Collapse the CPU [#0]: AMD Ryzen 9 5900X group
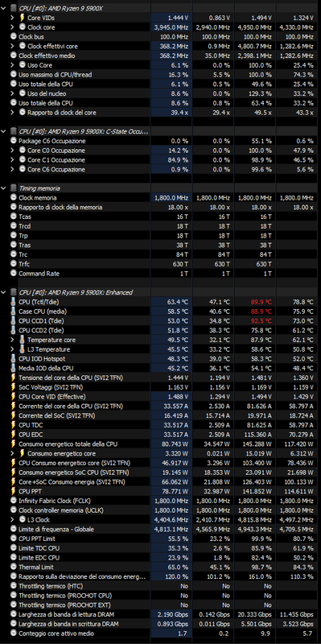 pyautogui.click(x=4, y=8)
